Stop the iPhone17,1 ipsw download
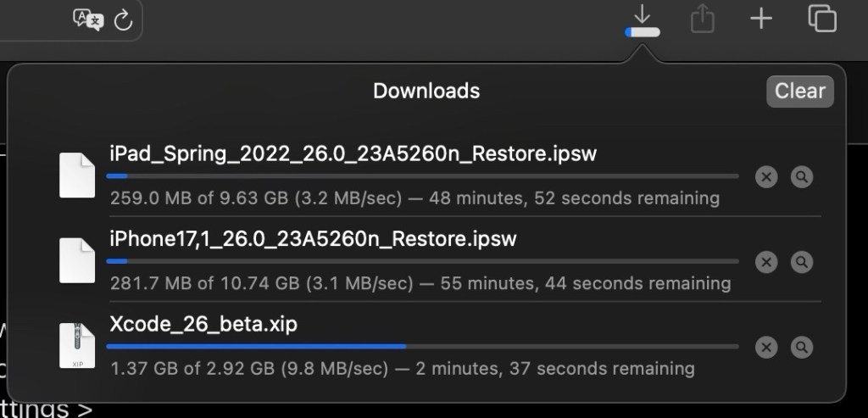 tap(766, 262)
